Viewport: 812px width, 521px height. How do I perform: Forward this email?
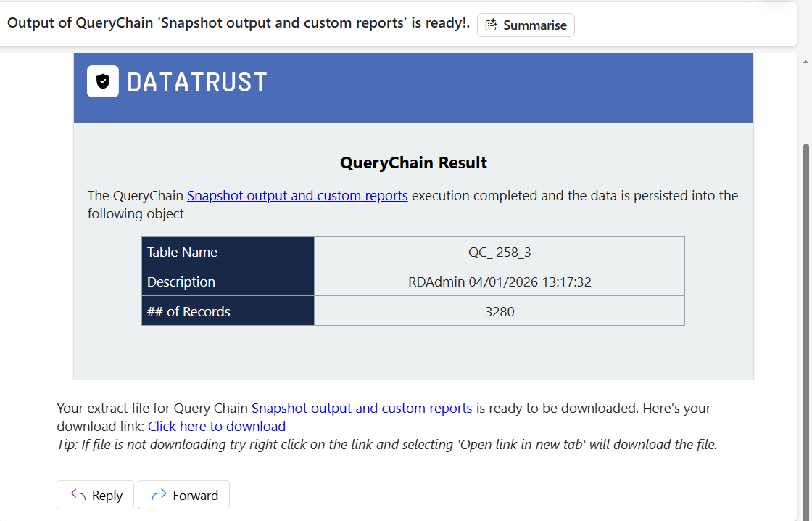[184, 495]
